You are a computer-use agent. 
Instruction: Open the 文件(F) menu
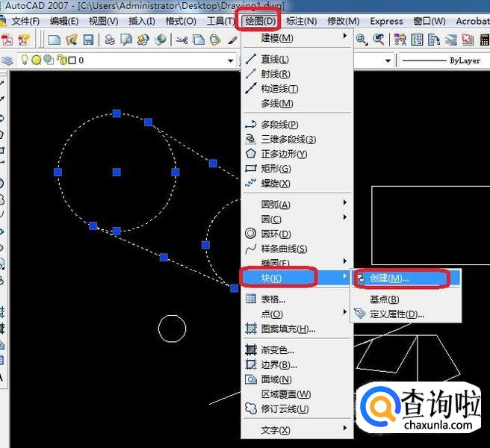point(25,21)
